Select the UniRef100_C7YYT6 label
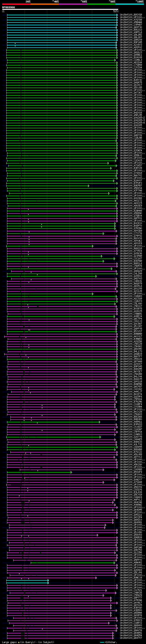146x644 pixels. pyautogui.click(x=131, y=233)
